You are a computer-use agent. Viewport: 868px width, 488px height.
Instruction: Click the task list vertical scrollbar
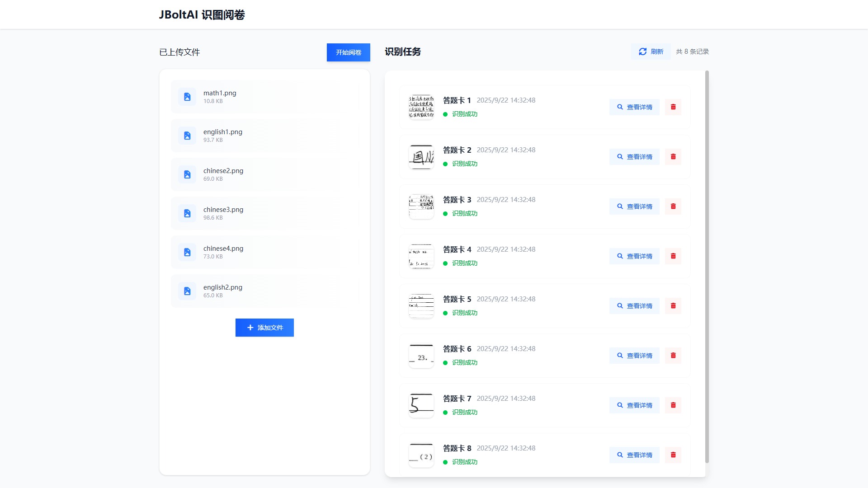point(707,267)
